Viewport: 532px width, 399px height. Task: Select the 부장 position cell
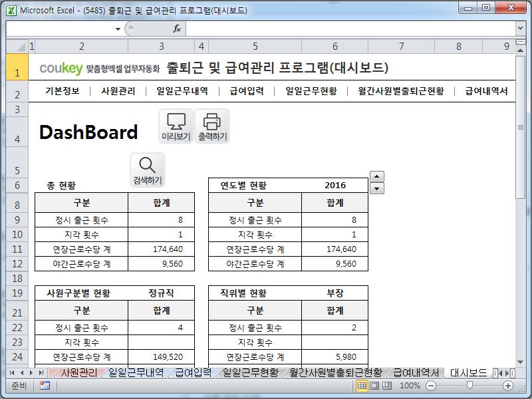335,293
